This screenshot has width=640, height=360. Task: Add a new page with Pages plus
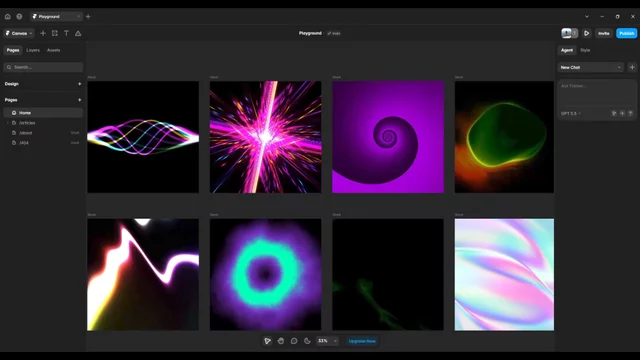click(80, 100)
